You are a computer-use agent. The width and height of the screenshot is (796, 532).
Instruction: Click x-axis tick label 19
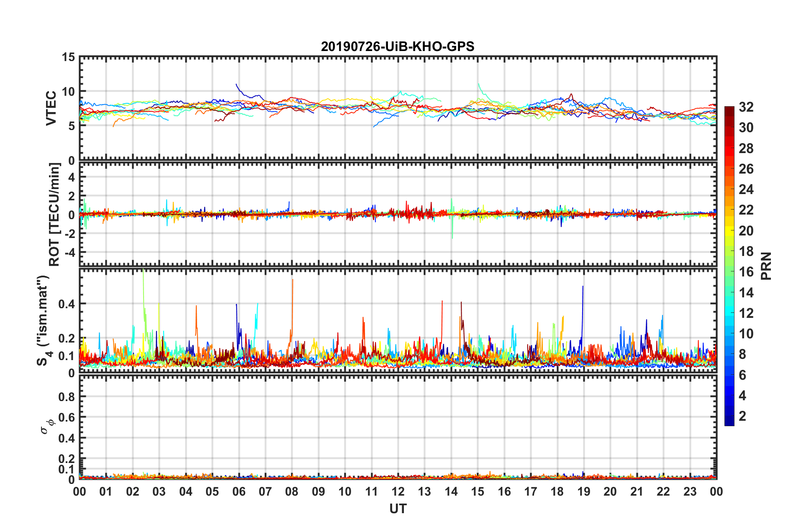tap(584, 491)
